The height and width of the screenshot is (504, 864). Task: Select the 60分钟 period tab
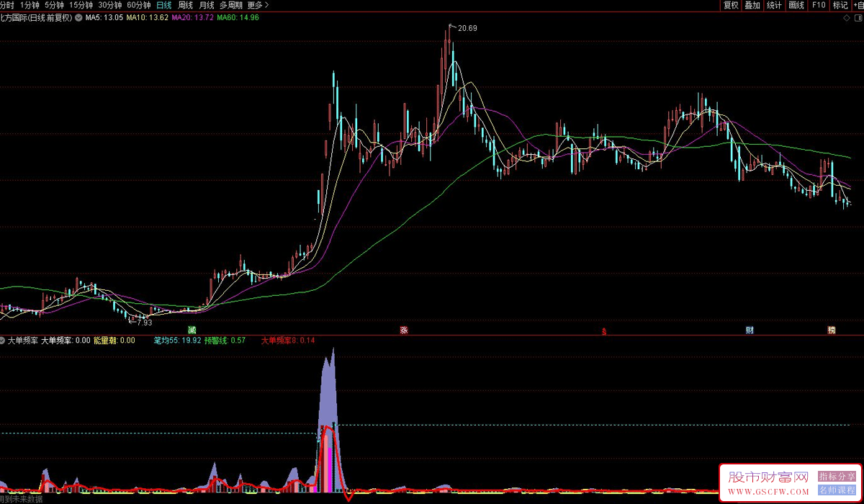click(x=139, y=5)
